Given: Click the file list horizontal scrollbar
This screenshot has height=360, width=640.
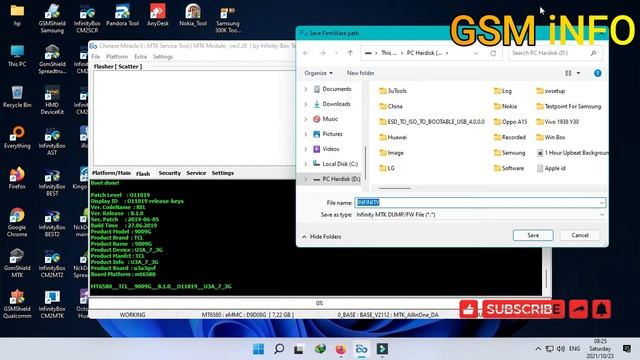Looking at the screenshot, I should (x=394, y=188).
